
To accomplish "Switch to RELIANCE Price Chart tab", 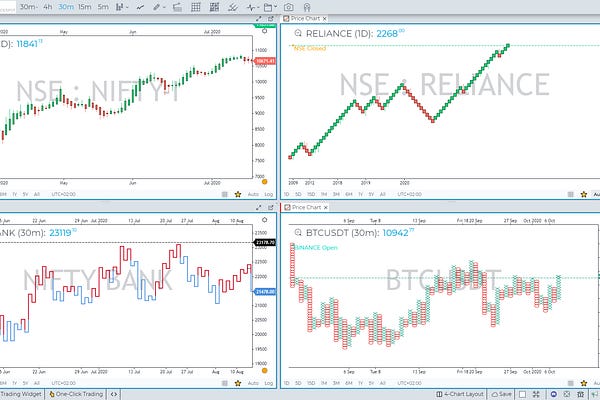I will point(305,18).
